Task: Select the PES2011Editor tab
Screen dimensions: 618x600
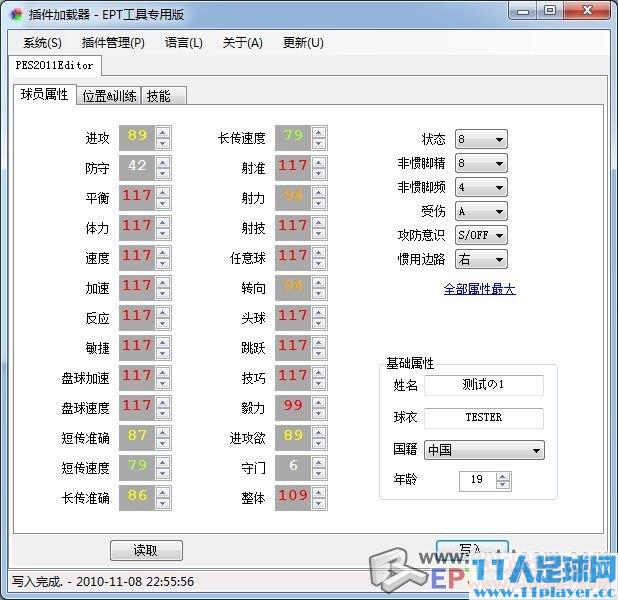Action: (x=54, y=65)
